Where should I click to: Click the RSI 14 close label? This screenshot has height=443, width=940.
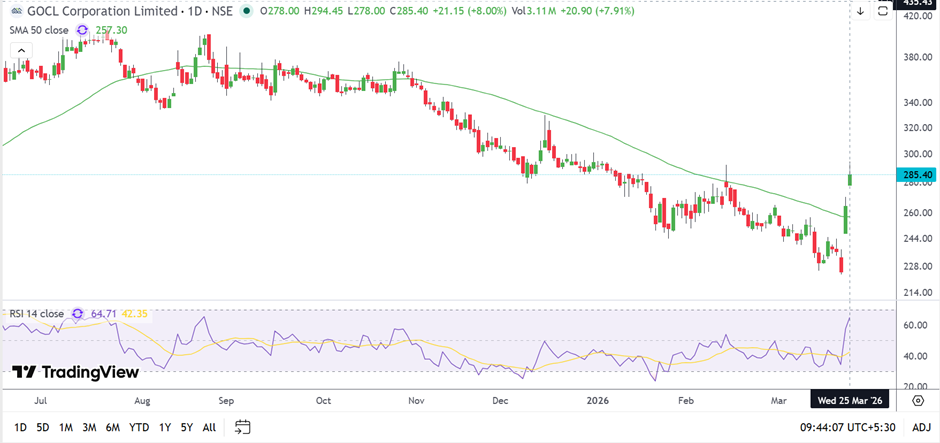(x=34, y=314)
